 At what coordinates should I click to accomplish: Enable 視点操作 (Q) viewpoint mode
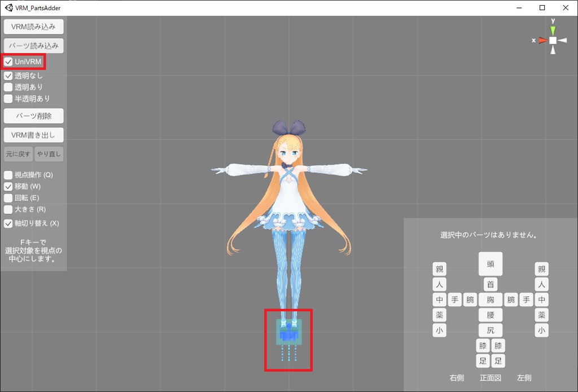pos(8,175)
